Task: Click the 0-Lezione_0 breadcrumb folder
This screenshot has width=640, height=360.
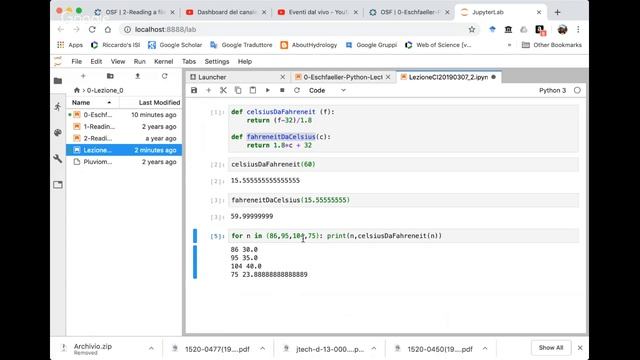Action: [x=105, y=90]
